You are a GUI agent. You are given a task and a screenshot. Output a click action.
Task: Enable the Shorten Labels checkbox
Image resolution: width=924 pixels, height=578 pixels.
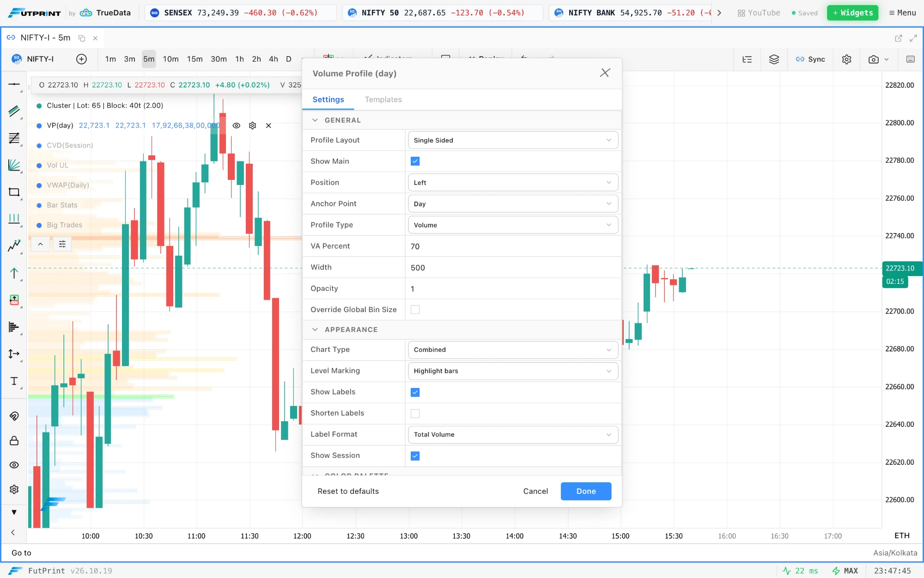(415, 413)
